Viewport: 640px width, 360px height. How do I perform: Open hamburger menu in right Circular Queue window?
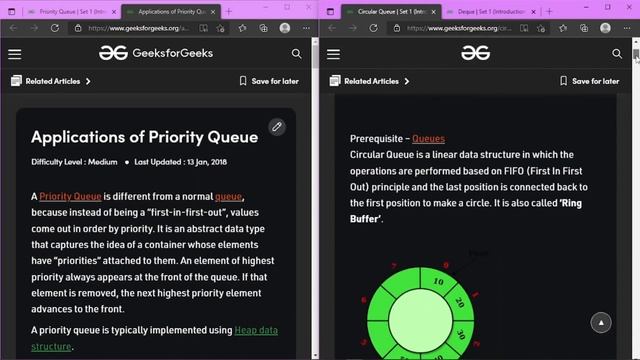[x=333, y=54]
